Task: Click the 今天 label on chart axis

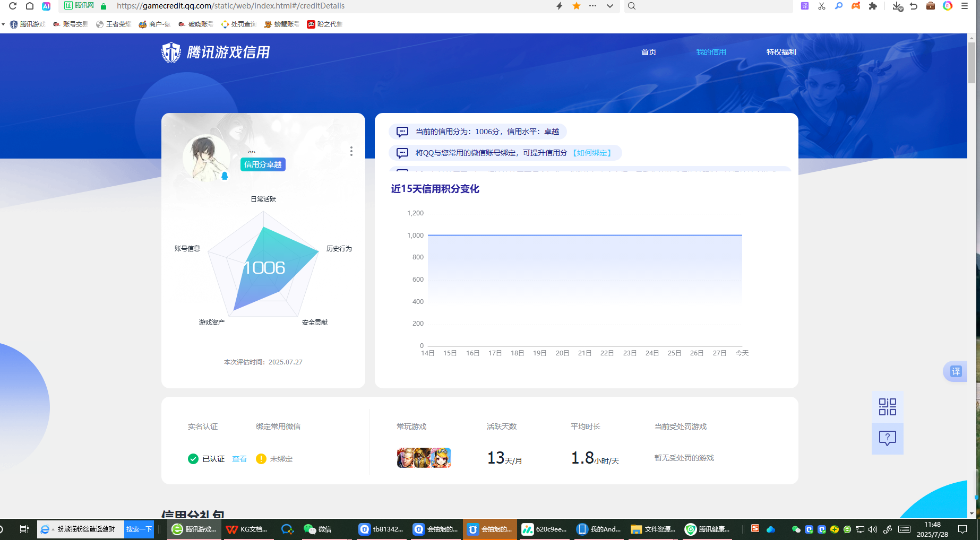Action: 742,353
